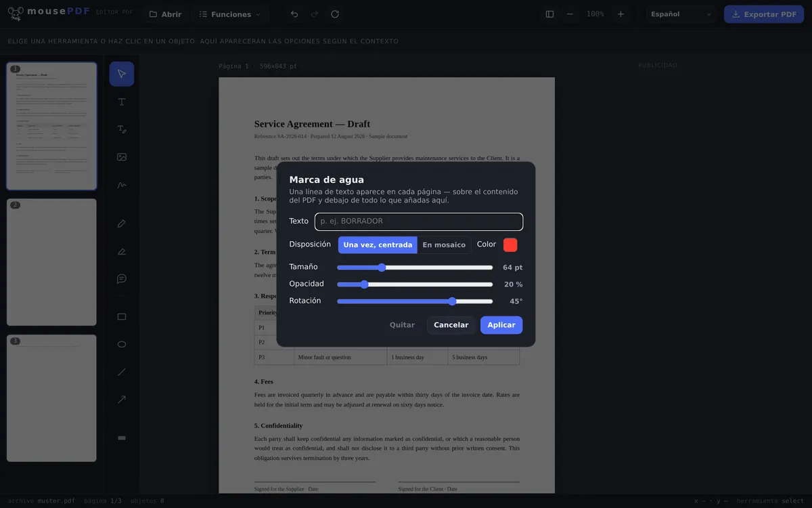The width and height of the screenshot is (812, 508).
Task: Click 'Signed for the Client · Date' text
Action: [x=428, y=488]
